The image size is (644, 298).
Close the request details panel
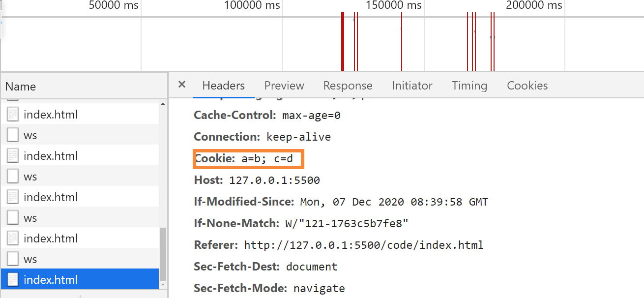pyautogui.click(x=182, y=85)
